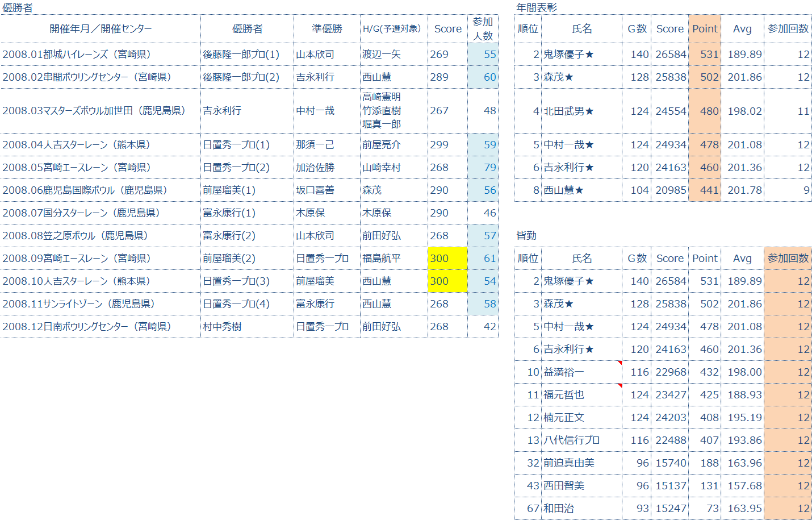Image resolution: width=812 pixels, height=520 pixels.
Task: Click the 2008.05宮崎エースレーン（宮崎県） cell
Action: tap(101, 167)
